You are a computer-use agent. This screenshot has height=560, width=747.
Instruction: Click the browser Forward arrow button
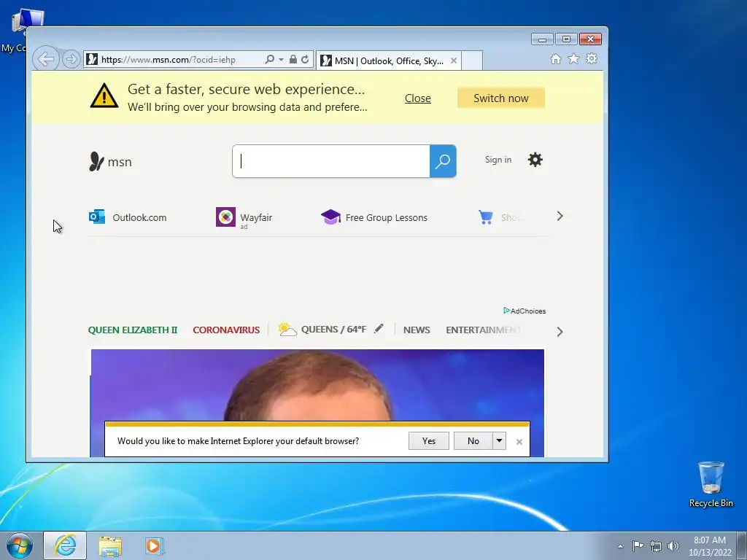coord(71,59)
